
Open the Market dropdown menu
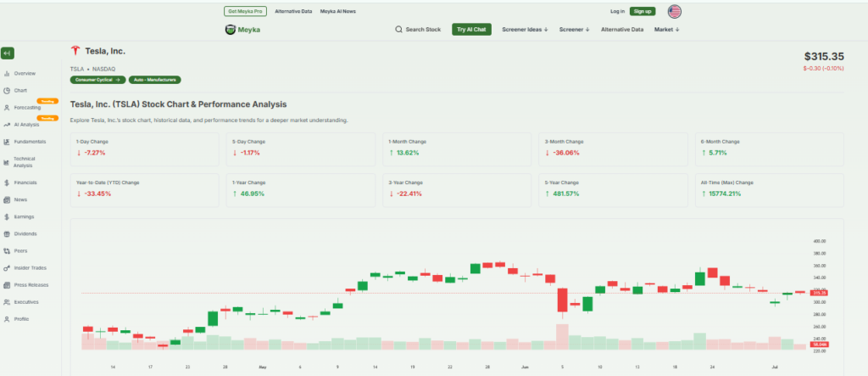tap(666, 30)
